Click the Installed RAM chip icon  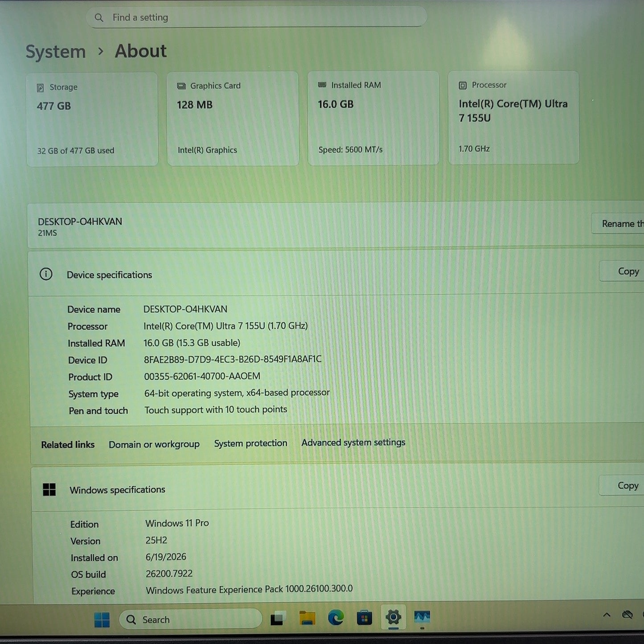pos(322,85)
